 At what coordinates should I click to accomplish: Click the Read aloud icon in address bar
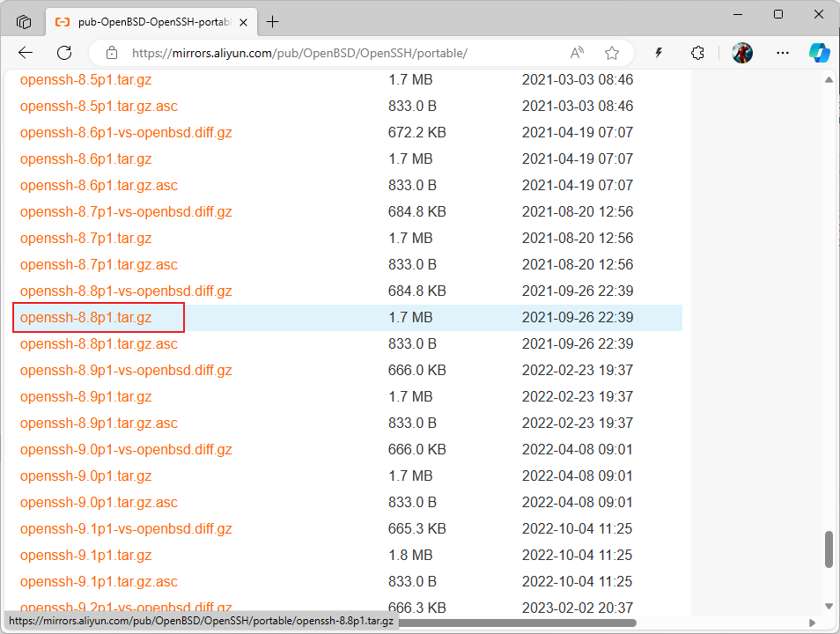click(578, 53)
